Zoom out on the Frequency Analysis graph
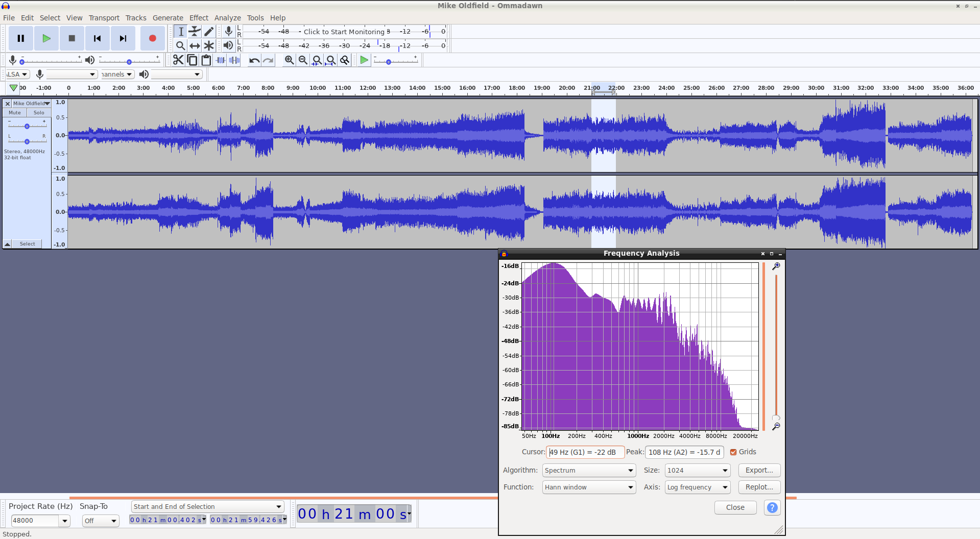This screenshot has height=539, width=980. coord(776,426)
